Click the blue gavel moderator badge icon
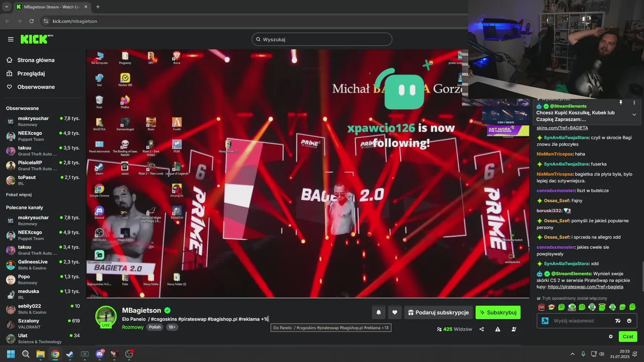 [544, 321]
